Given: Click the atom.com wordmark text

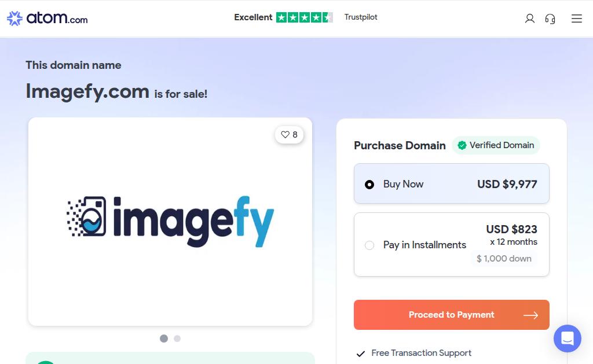Looking at the screenshot, I should pyautogui.click(x=57, y=18).
